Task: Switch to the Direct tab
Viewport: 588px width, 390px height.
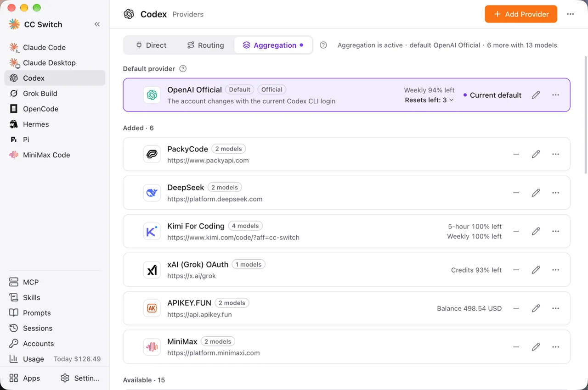Action: 151,45
